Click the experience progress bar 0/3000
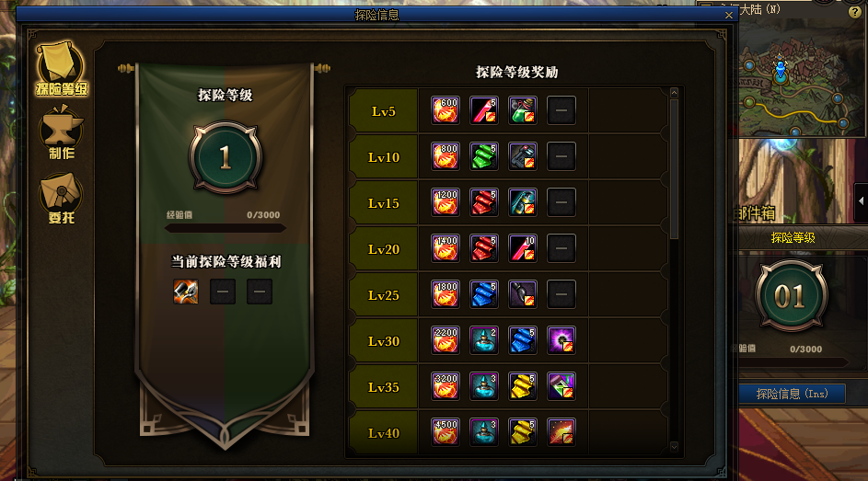This screenshot has width=868, height=481. coord(226,228)
